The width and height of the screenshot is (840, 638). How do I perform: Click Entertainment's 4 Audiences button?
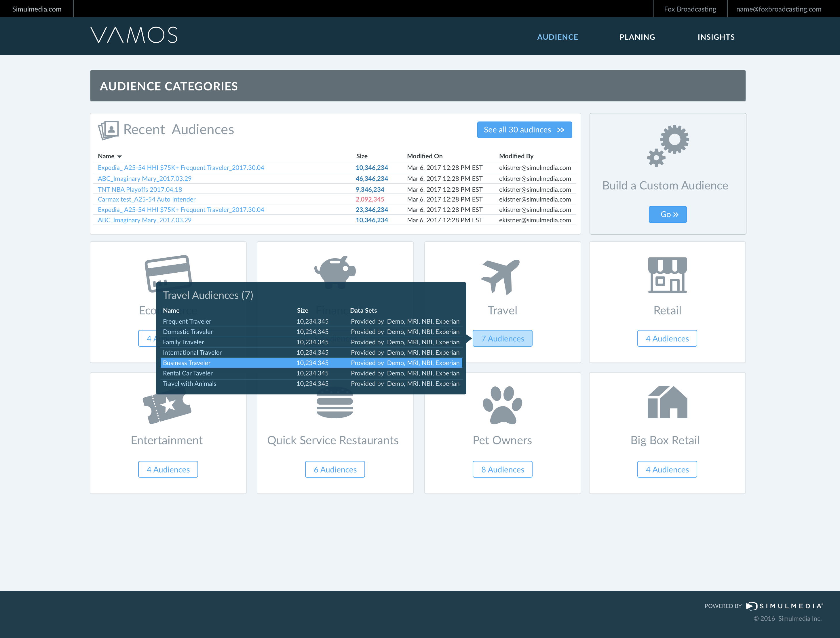coord(168,469)
